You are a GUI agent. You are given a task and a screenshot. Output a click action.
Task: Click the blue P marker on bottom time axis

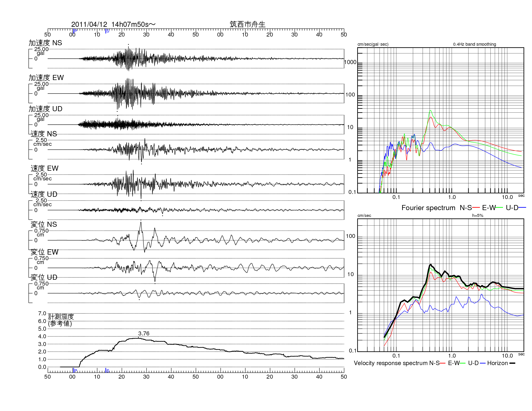tap(75, 370)
